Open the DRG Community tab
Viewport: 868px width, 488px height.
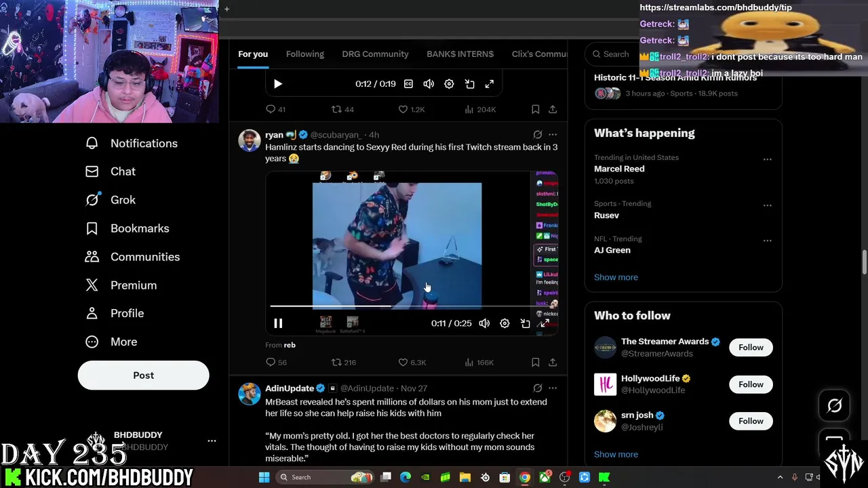pyautogui.click(x=375, y=54)
